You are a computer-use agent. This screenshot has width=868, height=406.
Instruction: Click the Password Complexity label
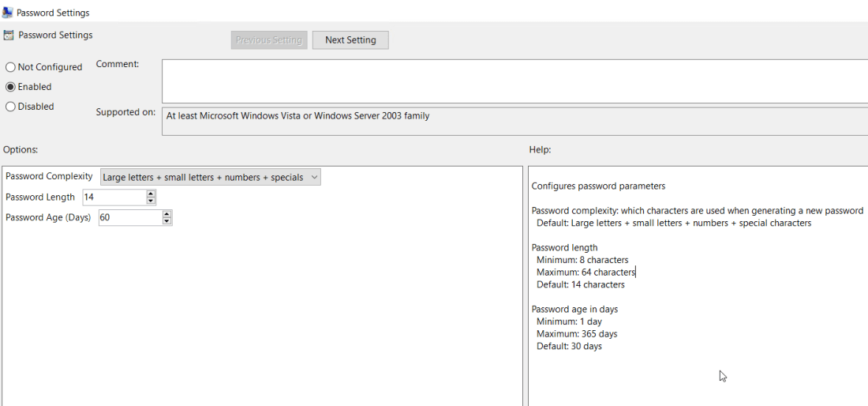(49, 177)
